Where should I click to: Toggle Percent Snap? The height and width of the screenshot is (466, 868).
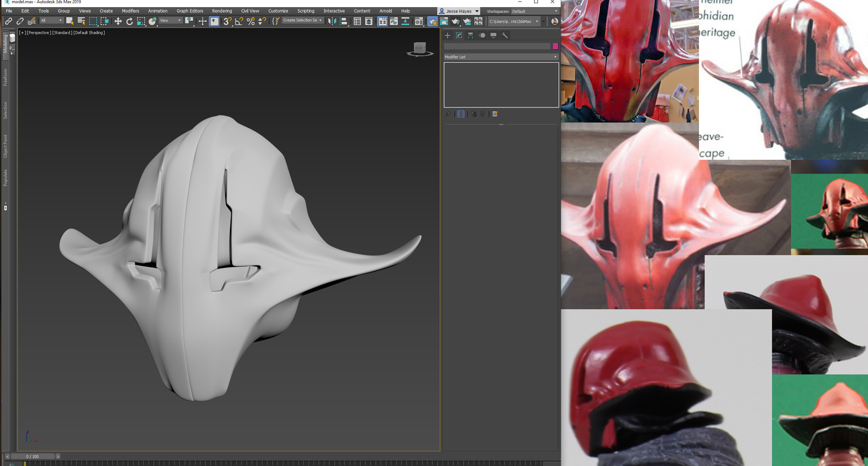pyautogui.click(x=250, y=21)
